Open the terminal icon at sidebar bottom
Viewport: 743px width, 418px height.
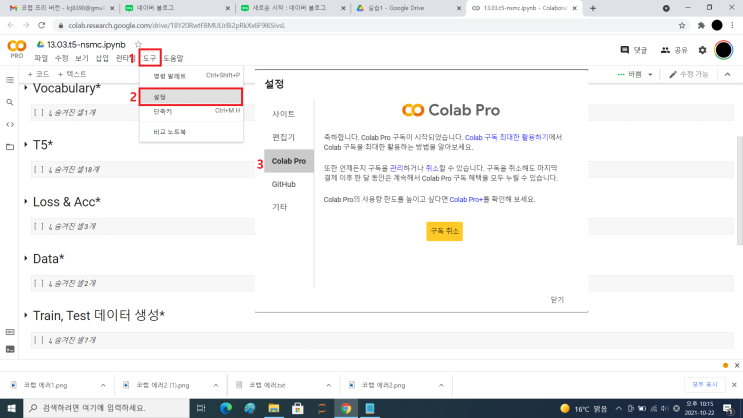[x=10, y=350]
